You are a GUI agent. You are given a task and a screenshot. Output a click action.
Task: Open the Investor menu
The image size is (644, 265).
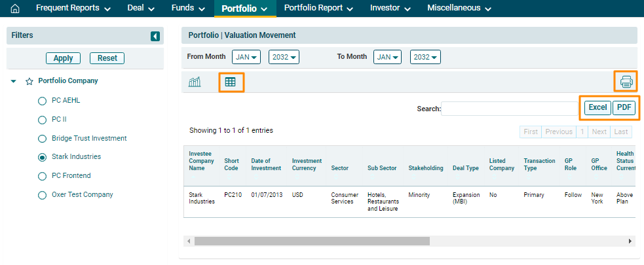tap(390, 9)
